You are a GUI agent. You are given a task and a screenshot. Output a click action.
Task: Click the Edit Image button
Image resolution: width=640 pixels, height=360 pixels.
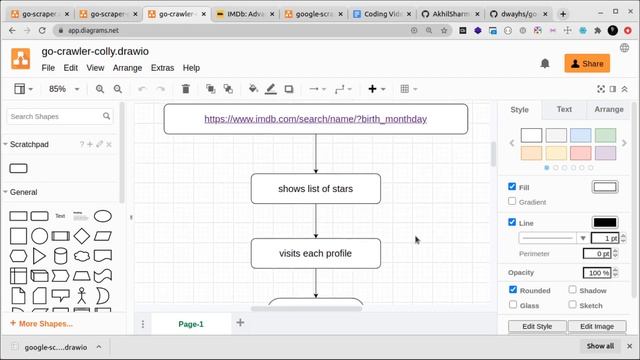(x=597, y=326)
